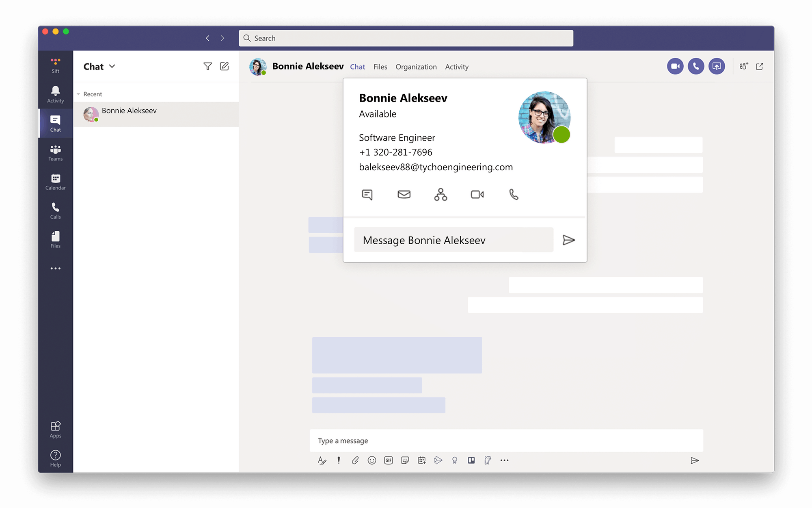The height and width of the screenshot is (508, 812).
Task: Attach a file using the paperclip icon
Action: click(x=356, y=460)
